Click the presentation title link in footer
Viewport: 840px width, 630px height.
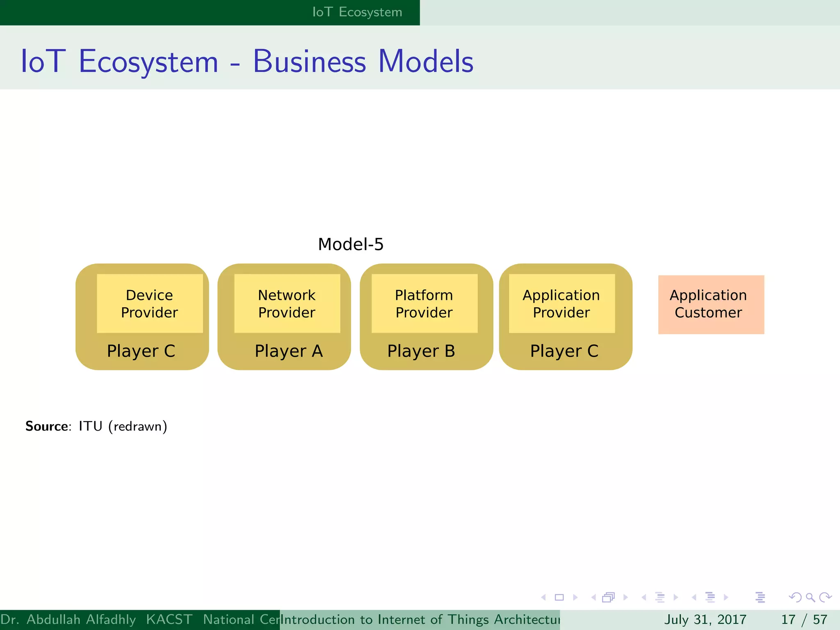[x=420, y=619]
